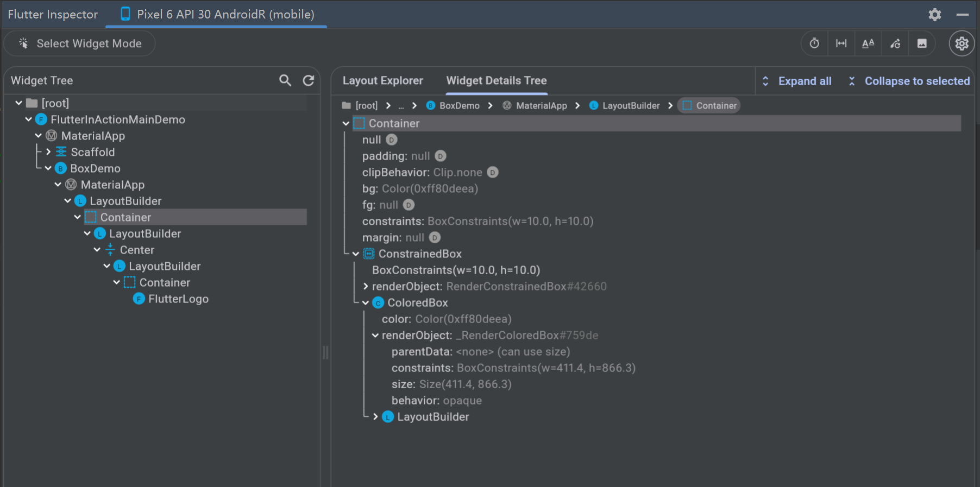Select FlutterInActionMainDemo in Widget Tree
Screen dimensions: 980x487
[118, 119]
